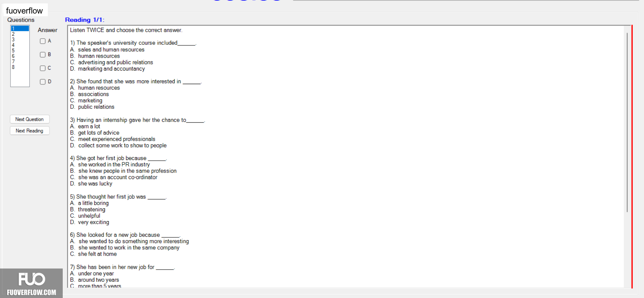This screenshot has width=644, height=298.
Task: Select question 3 in the Questions list
Action: tap(20, 40)
